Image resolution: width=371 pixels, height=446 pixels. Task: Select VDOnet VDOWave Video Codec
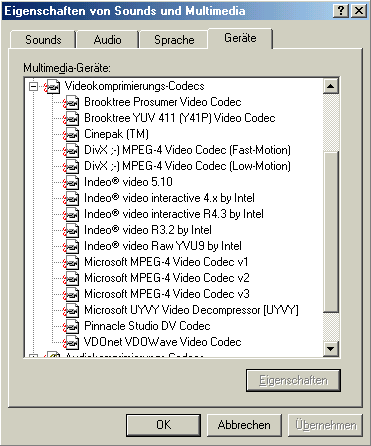pyautogui.click(x=163, y=342)
